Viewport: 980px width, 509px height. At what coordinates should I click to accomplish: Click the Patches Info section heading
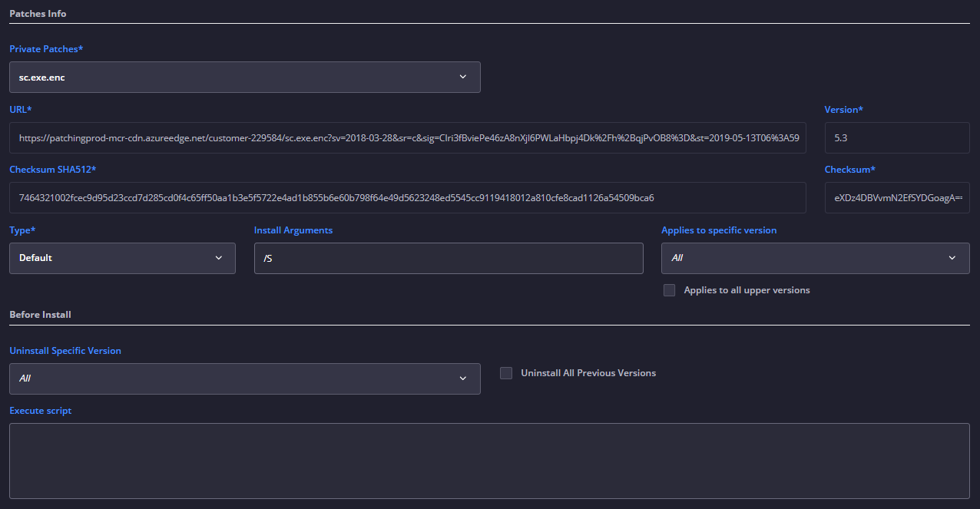[38, 14]
